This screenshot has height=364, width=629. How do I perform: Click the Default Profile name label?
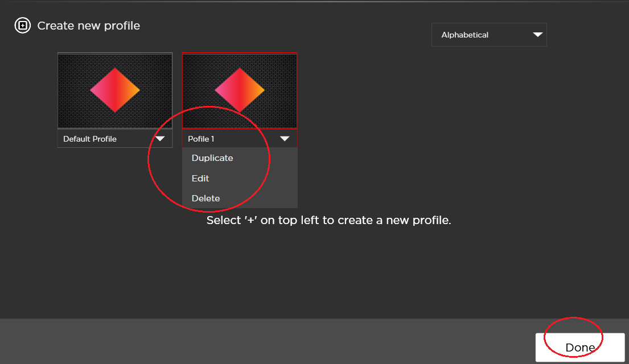tap(90, 138)
